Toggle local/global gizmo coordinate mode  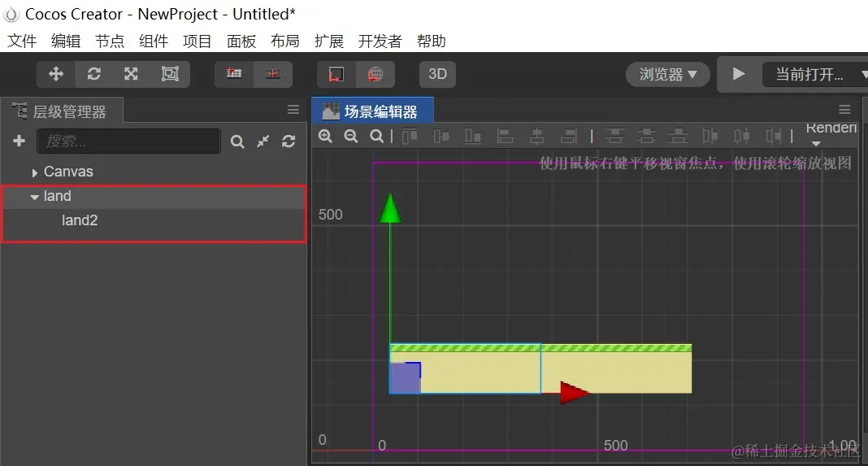pos(272,74)
